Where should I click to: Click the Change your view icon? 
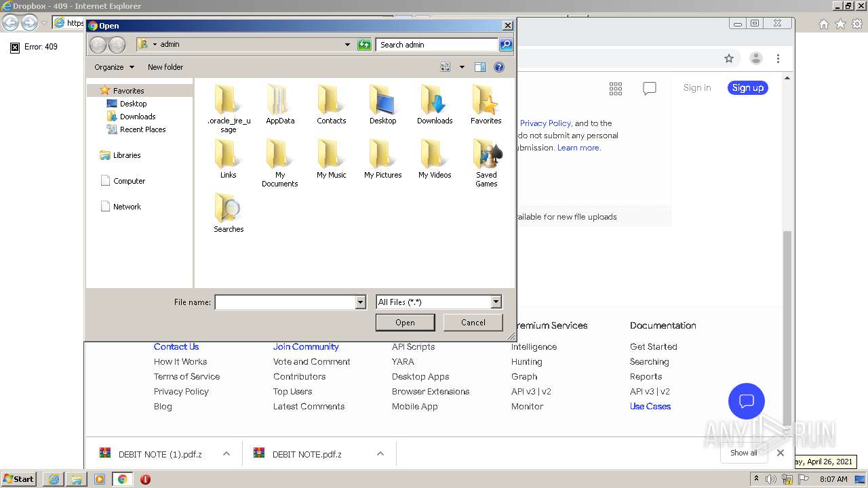tap(446, 67)
